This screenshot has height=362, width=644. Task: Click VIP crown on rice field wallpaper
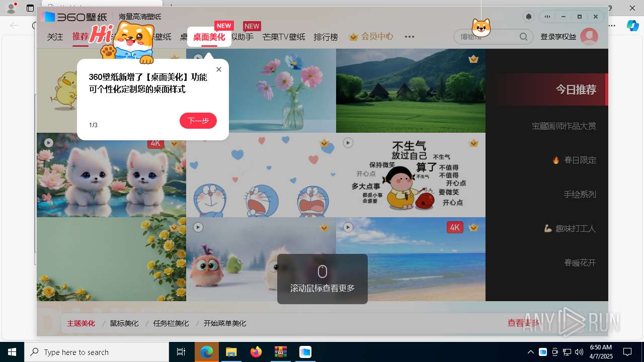pyautogui.click(x=473, y=59)
